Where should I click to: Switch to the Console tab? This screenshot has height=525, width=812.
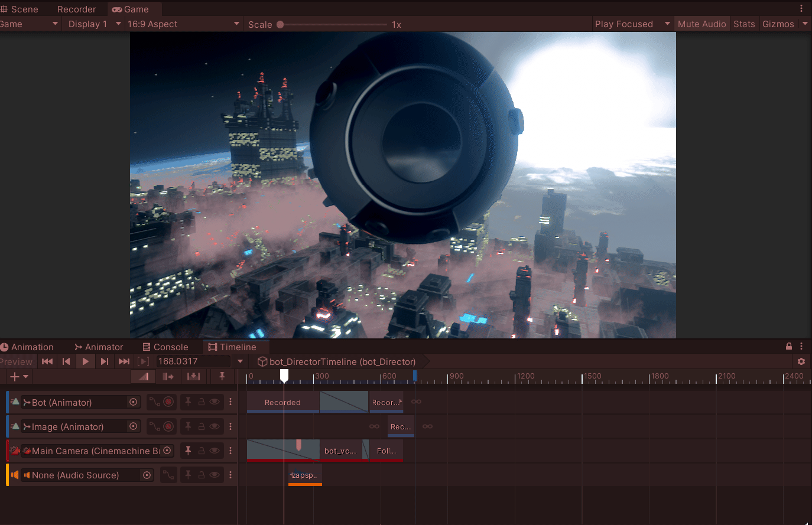pos(165,347)
